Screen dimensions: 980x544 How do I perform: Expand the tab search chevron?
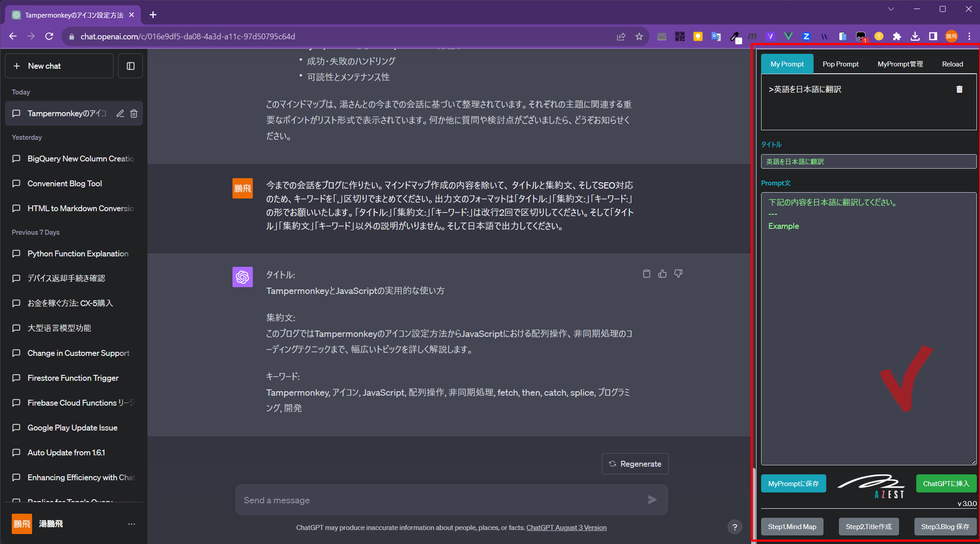[891, 9]
